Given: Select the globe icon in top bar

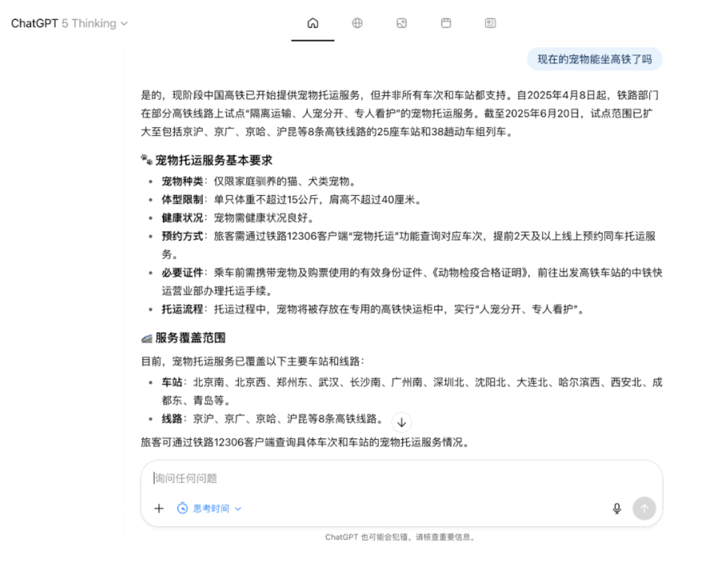Looking at the screenshot, I should tap(357, 23).
